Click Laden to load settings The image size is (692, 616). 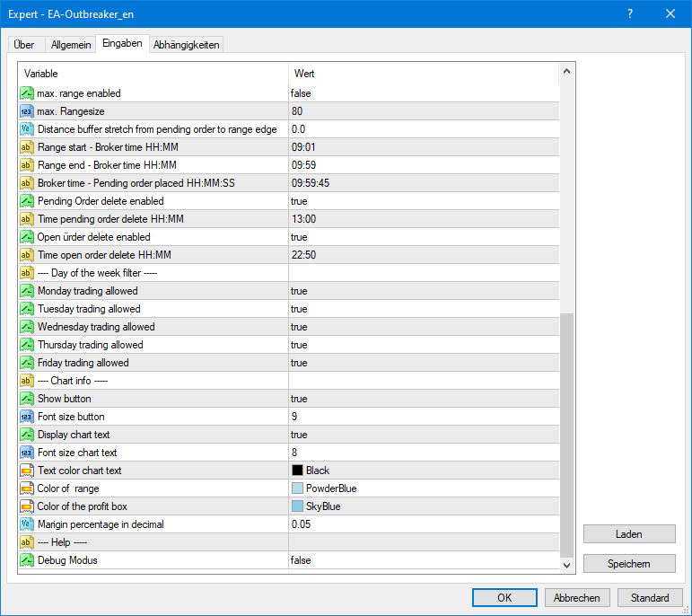pyautogui.click(x=629, y=534)
